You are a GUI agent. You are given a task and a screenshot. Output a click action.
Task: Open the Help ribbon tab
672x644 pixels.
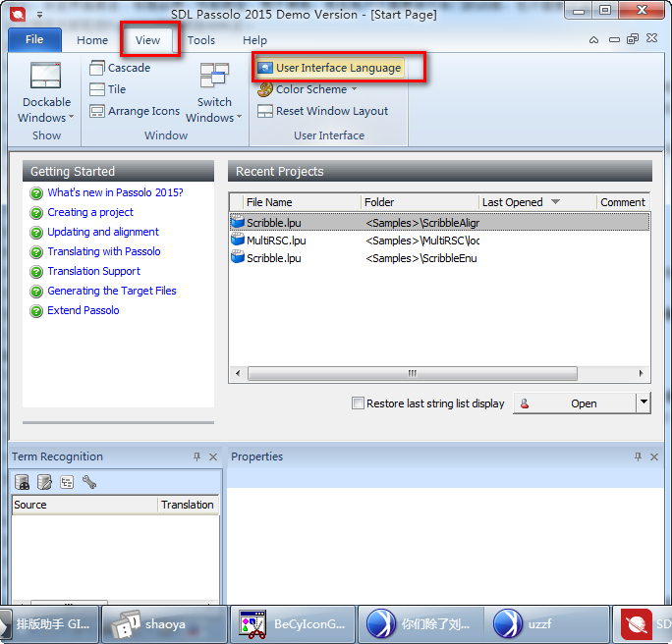coord(254,40)
